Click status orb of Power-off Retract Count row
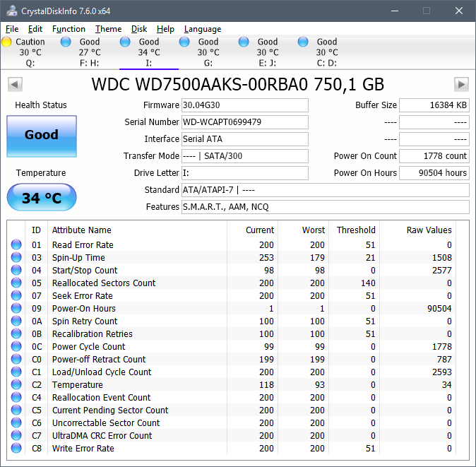476x467 pixels. 16,359
